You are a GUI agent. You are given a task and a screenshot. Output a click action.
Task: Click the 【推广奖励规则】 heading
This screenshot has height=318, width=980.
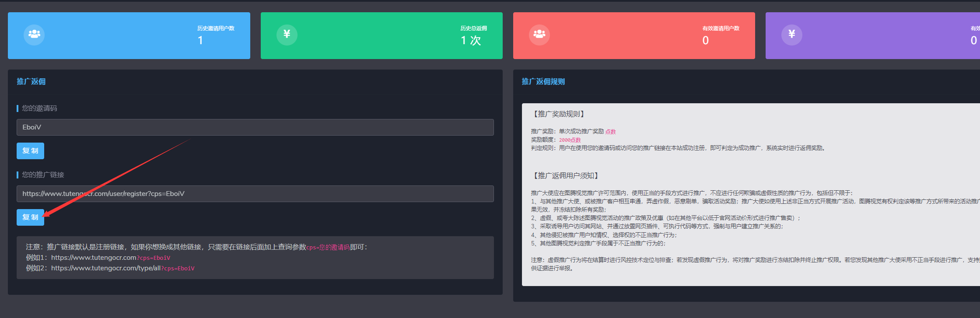coord(558,114)
